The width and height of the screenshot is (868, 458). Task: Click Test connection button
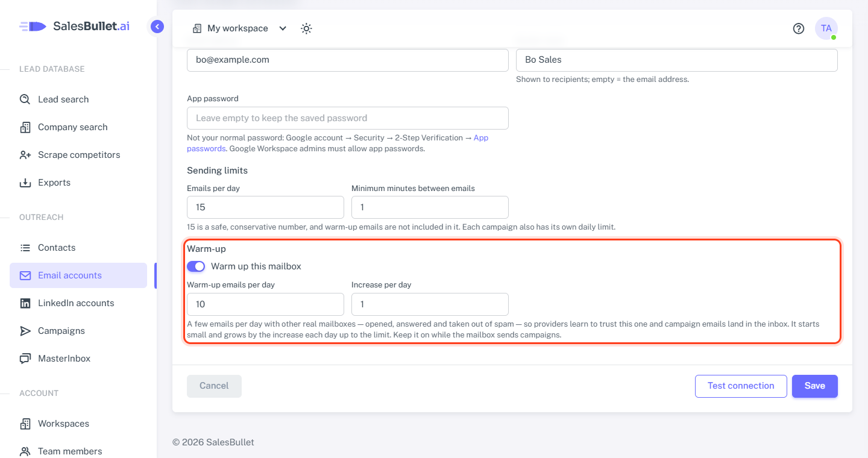click(741, 386)
